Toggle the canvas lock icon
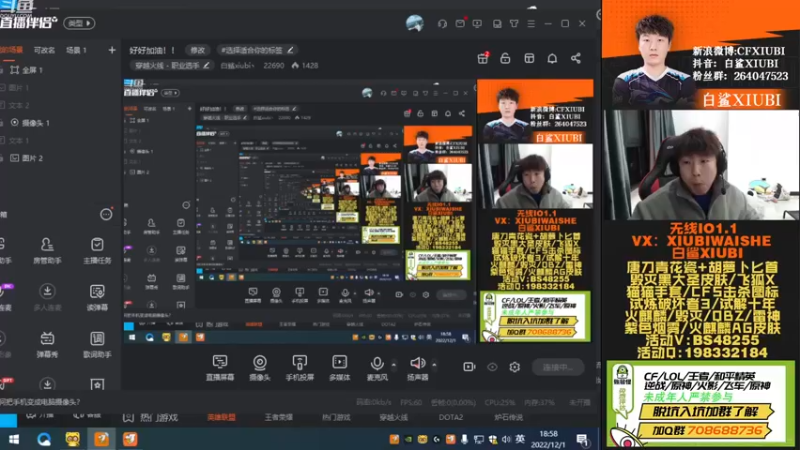Screen dimensions: 800x450 (505, 58)
